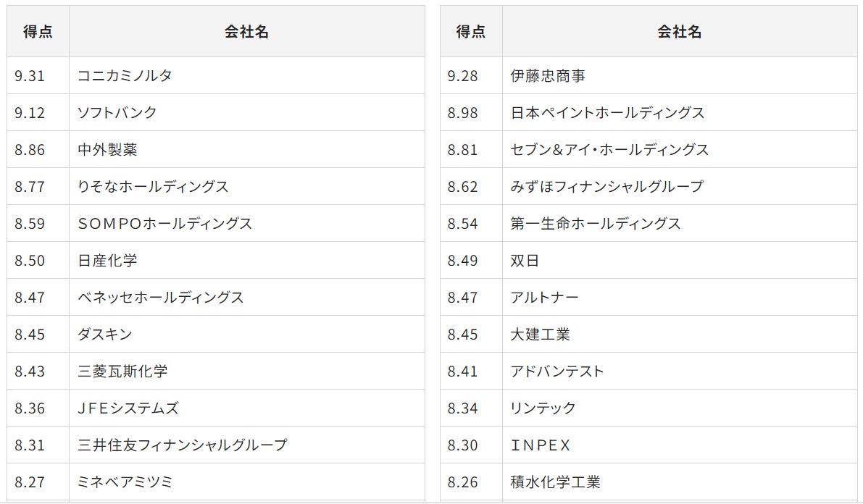This screenshot has width=863, height=504.
Task: Click ＳＯＭＰＯホールディングス in the list
Action: click(x=164, y=223)
